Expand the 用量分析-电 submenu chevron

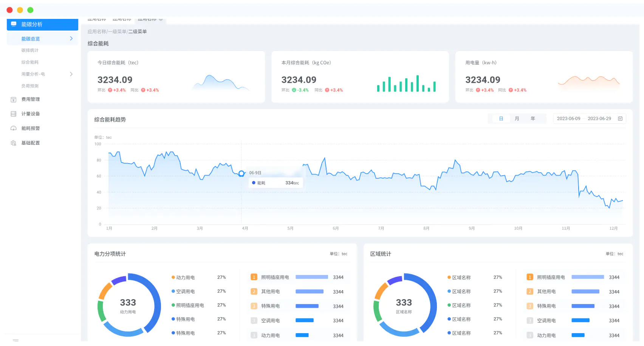pos(71,74)
